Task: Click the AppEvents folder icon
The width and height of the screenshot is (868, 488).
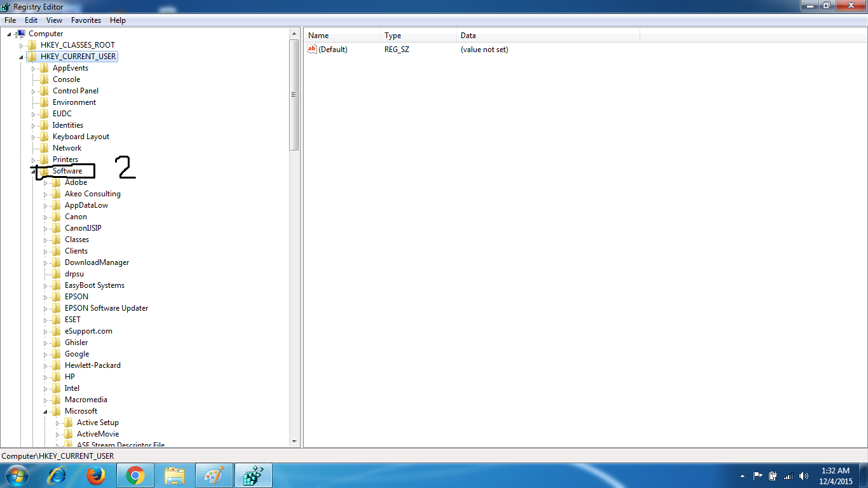Action: [x=44, y=68]
